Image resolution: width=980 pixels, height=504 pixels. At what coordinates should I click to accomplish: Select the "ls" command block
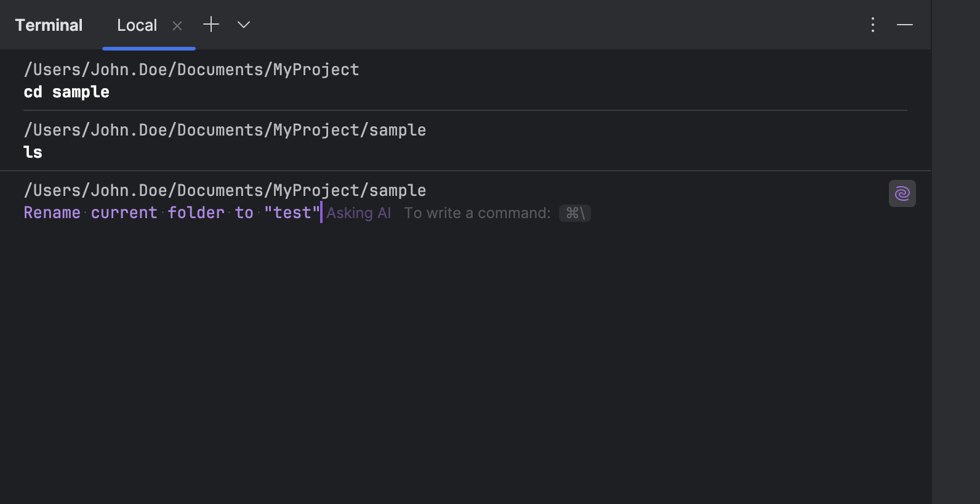[x=33, y=152]
